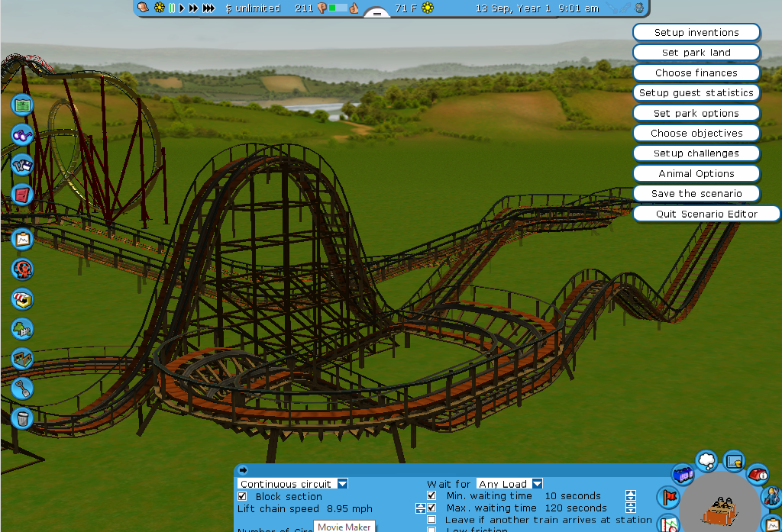Open the rides octopus icon
The image size is (782, 532).
pyautogui.click(x=22, y=269)
